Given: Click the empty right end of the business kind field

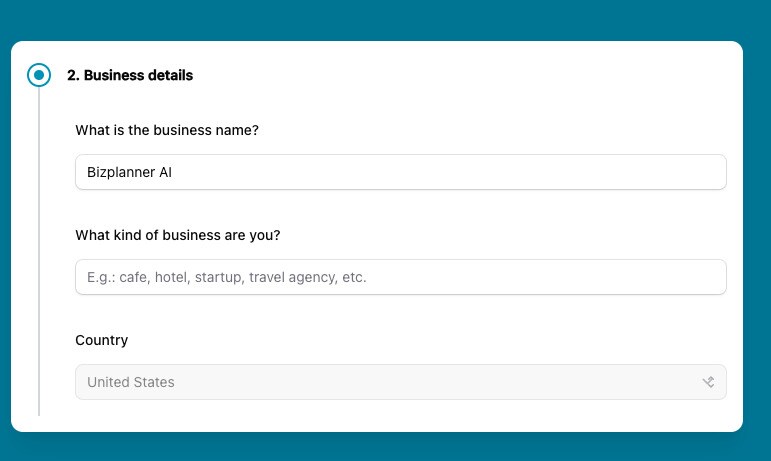Looking at the screenshot, I should pos(650,277).
